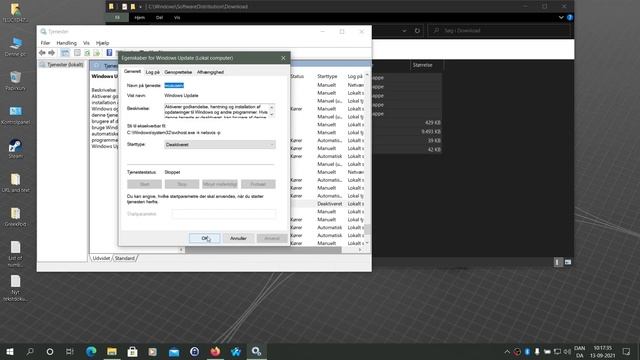Click the Explorer search box
Viewport: 640px width, 360px height.
tap(500, 31)
